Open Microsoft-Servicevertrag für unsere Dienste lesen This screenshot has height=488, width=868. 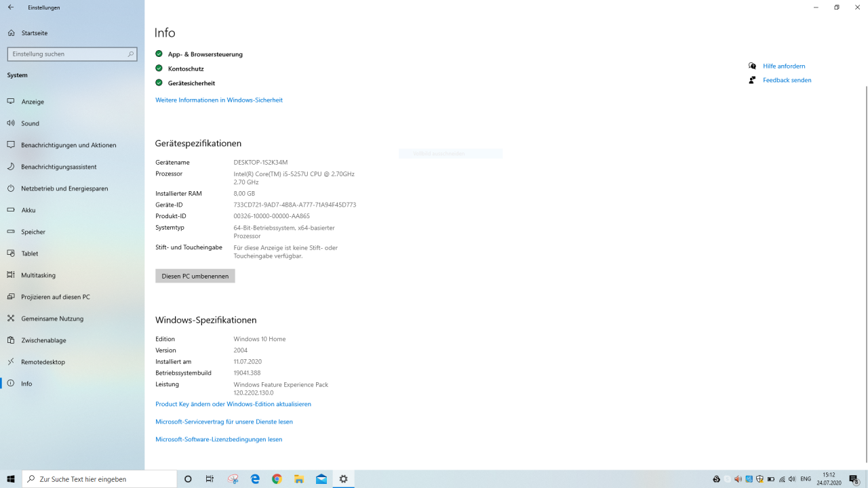[x=224, y=422]
